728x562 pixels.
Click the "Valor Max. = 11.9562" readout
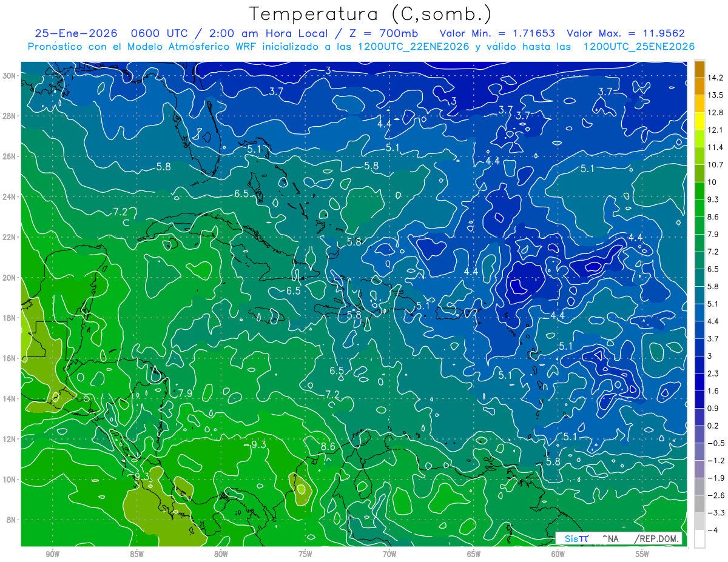(626, 33)
